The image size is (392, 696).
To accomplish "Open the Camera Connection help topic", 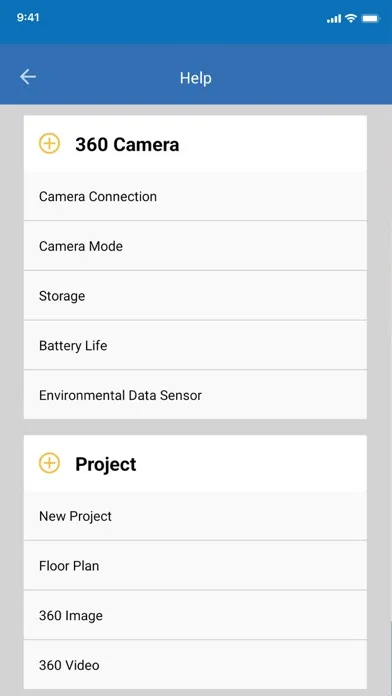I will (x=195, y=196).
